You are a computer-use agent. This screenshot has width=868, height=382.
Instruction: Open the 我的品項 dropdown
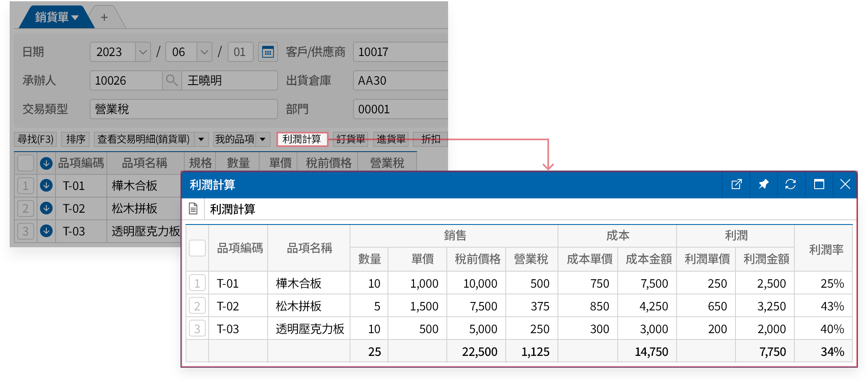coord(263,139)
